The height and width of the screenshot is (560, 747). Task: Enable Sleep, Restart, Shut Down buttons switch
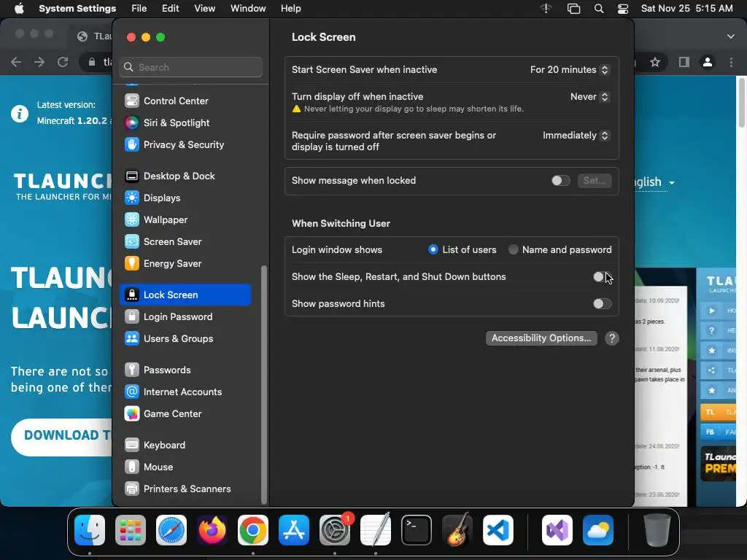click(x=602, y=277)
